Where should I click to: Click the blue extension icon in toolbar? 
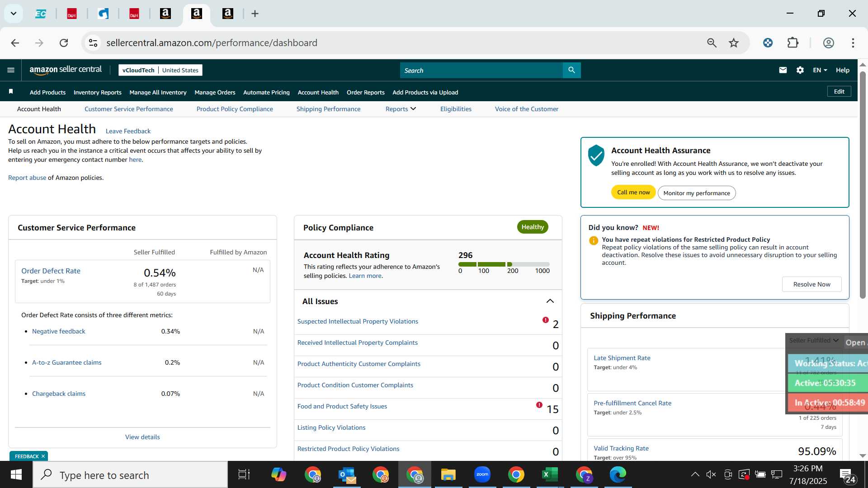768,43
